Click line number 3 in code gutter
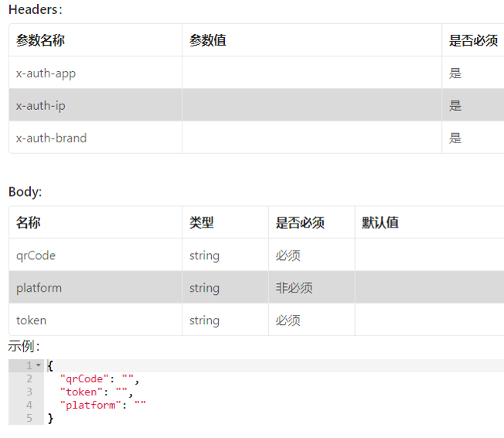This screenshot has width=504, height=438. pos(29,392)
